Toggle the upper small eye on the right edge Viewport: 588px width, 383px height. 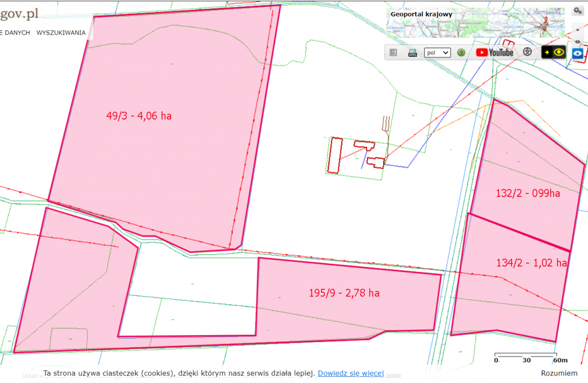[578, 29]
